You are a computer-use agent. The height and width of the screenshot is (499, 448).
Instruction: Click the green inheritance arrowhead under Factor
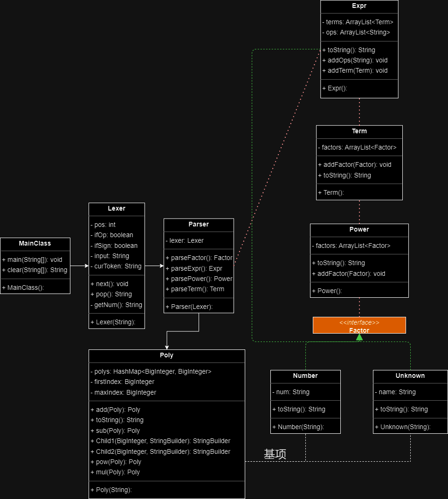[x=359, y=337]
